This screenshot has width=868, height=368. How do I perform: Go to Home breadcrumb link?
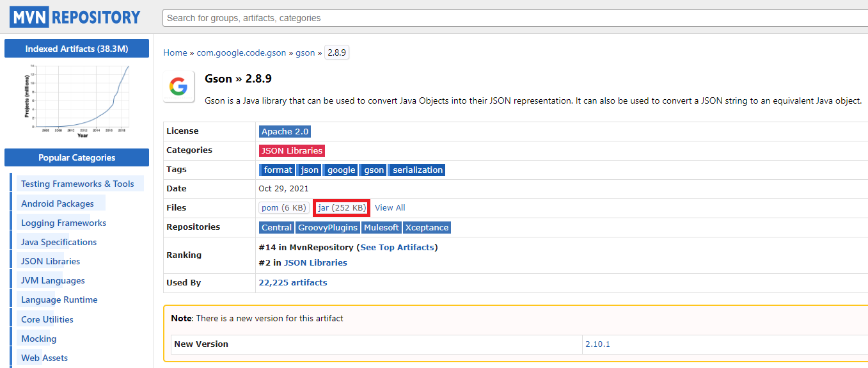pos(175,52)
